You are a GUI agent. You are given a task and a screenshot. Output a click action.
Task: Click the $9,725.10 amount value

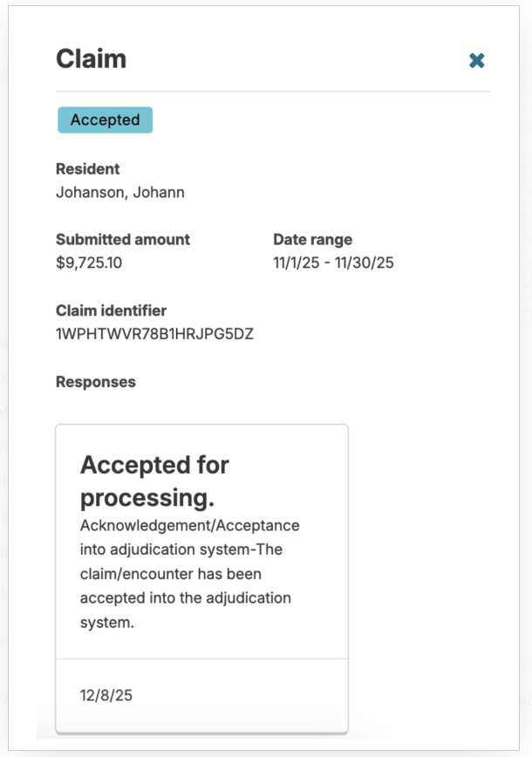pos(88,263)
